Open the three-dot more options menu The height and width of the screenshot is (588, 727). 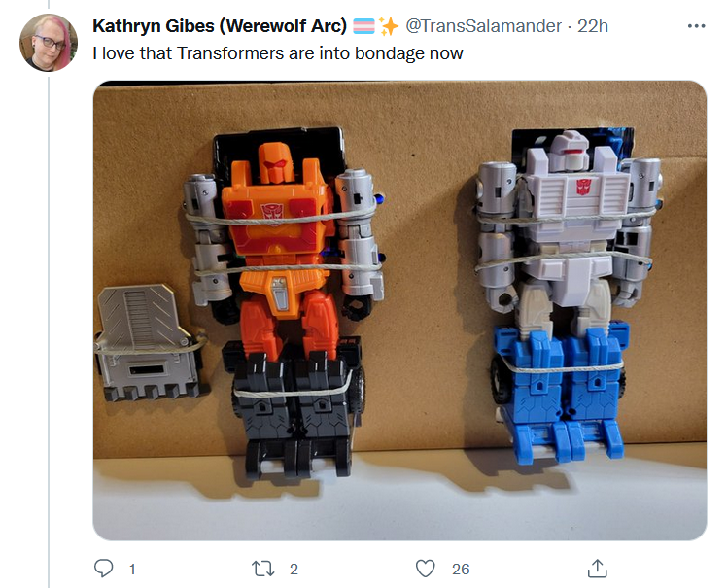(x=697, y=26)
